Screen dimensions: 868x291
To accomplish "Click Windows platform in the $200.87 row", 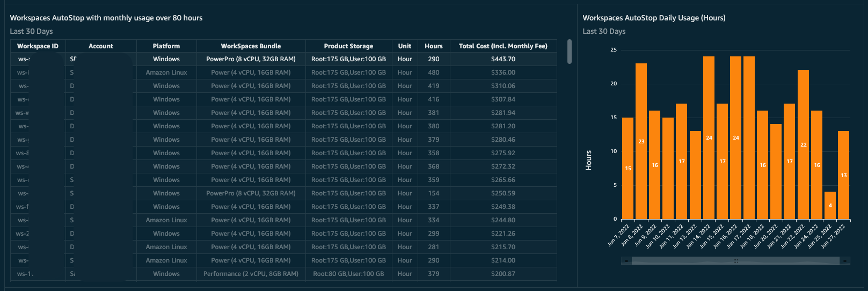I will click(166, 274).
